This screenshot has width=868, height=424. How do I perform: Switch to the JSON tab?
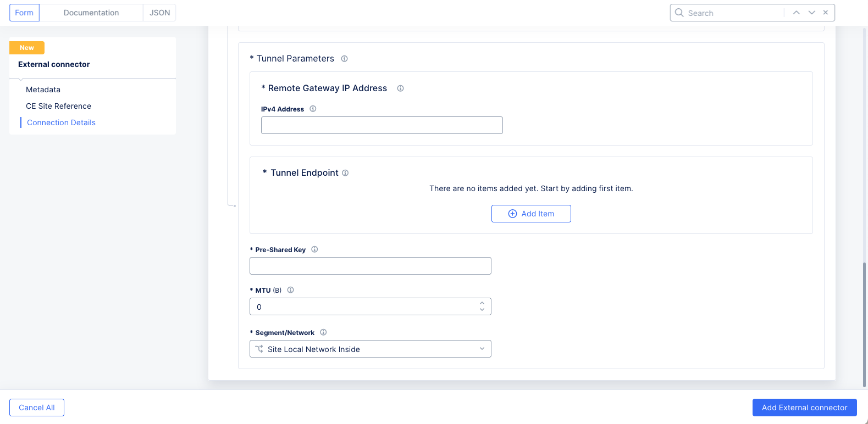159,13
